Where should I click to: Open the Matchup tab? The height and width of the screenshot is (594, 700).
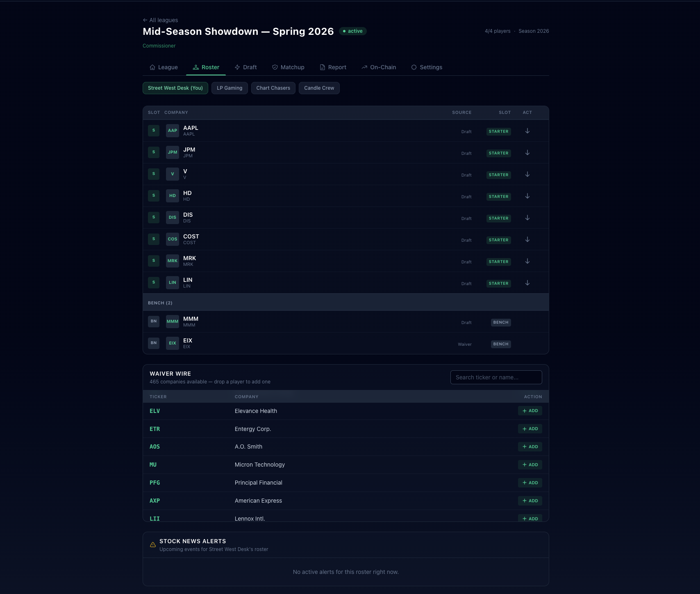pyautogui.click(x=289, y=67)
